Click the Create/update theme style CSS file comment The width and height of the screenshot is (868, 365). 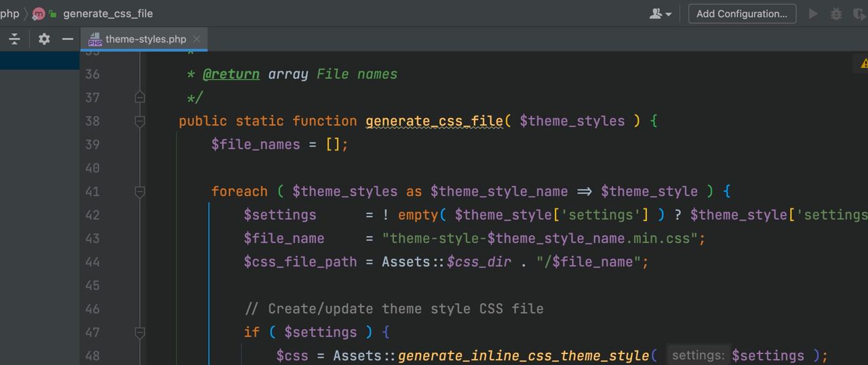[394, 309]
